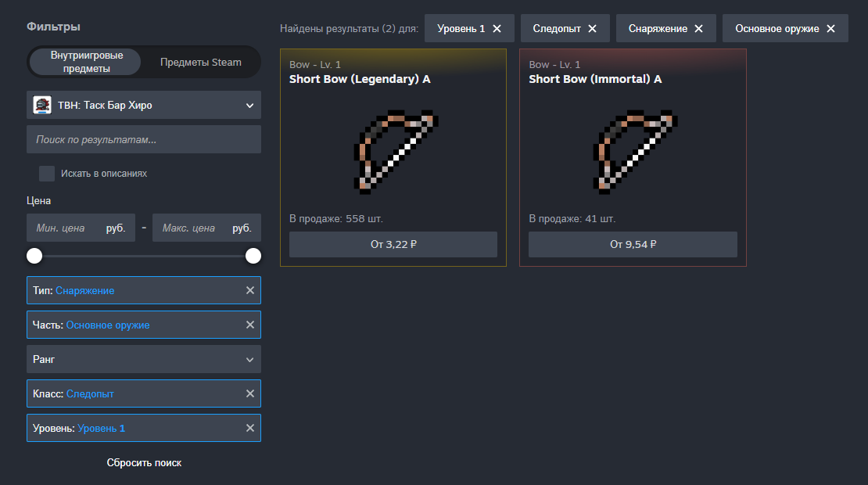Image resolution: width=868 pixels, height=485 pixels.
Task: Click the От 3,22 ₽ price button
Action: tap(393, 244)
